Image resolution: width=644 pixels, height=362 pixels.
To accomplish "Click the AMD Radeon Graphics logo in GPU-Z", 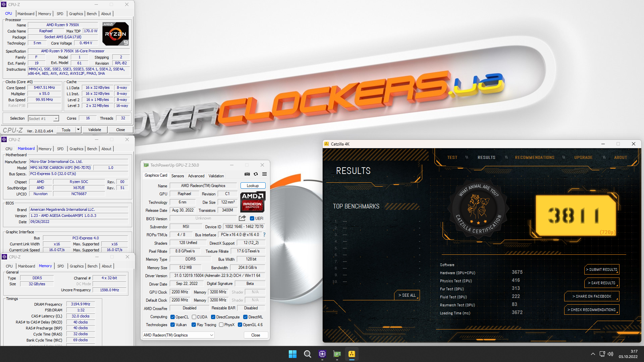I will (252, 201).
